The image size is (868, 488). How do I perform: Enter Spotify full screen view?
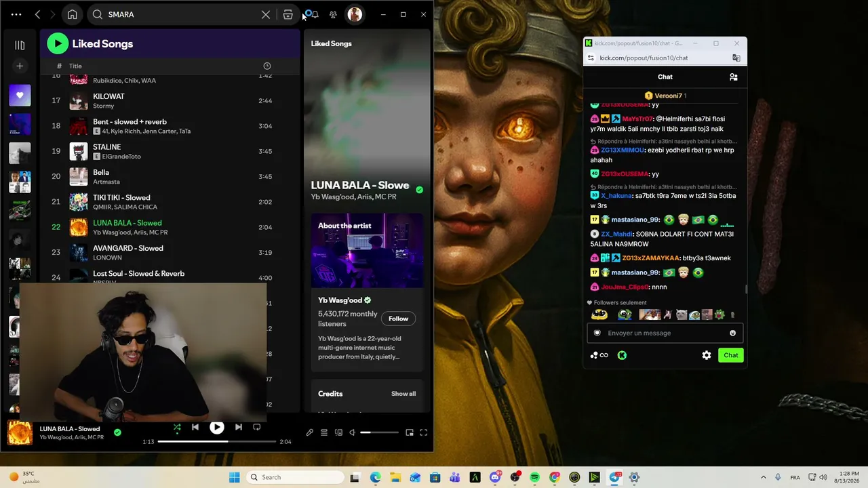[424, 432]
